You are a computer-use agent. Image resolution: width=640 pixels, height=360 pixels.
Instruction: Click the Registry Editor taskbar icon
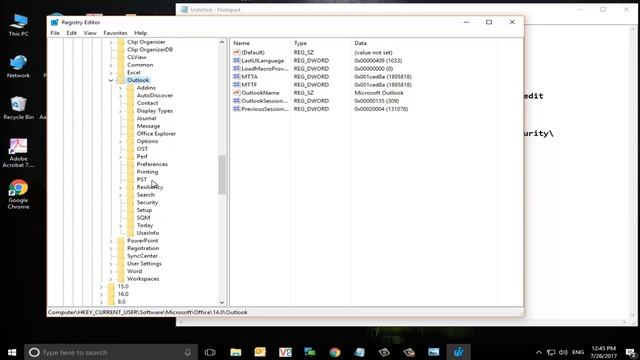458,352
